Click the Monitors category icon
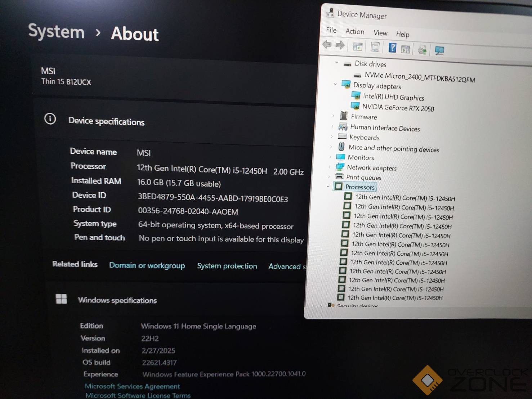The width and height of the screenshot is (532, 399). pyautogui.click(x=340, y=157)
